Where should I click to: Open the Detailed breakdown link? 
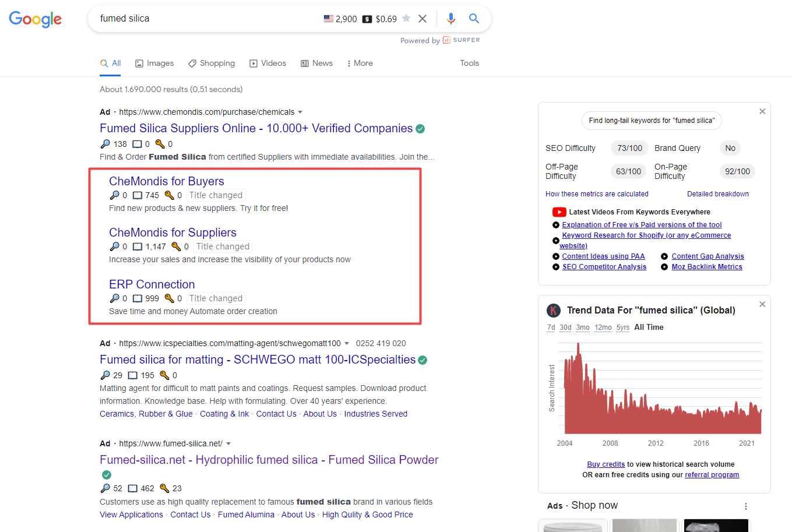718,194
